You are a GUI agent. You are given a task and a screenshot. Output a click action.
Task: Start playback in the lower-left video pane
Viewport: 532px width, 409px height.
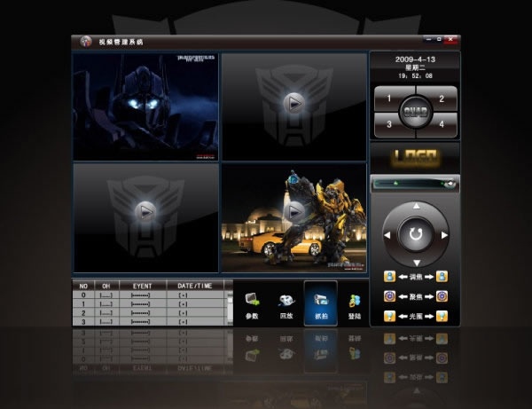[146, 212]
